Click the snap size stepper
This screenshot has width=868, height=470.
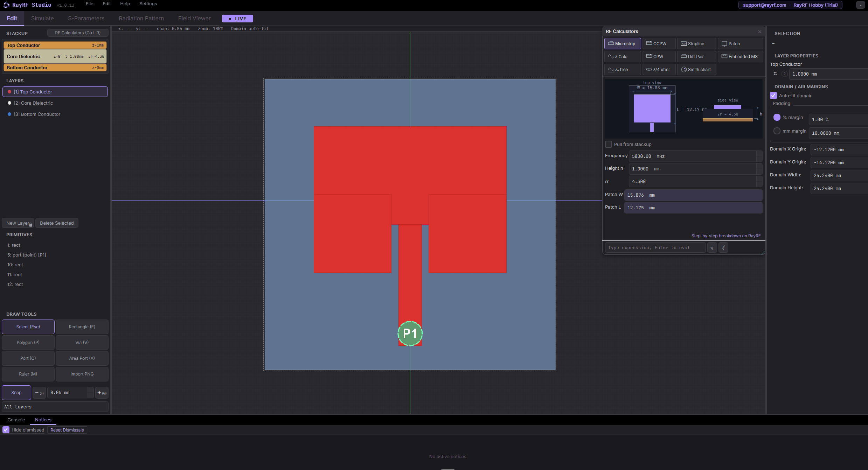click(x=90, y=393)
